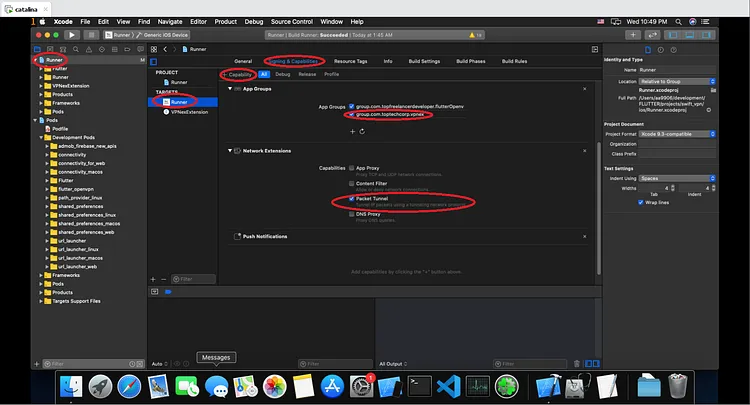Click the refresh icon under App Groups
The width and height of the screenshot is (750, 405).
click(362, 131)
